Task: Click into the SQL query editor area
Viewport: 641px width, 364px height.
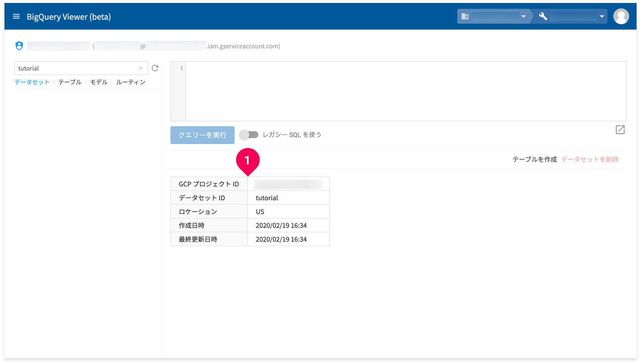Action: pos(406,91)
